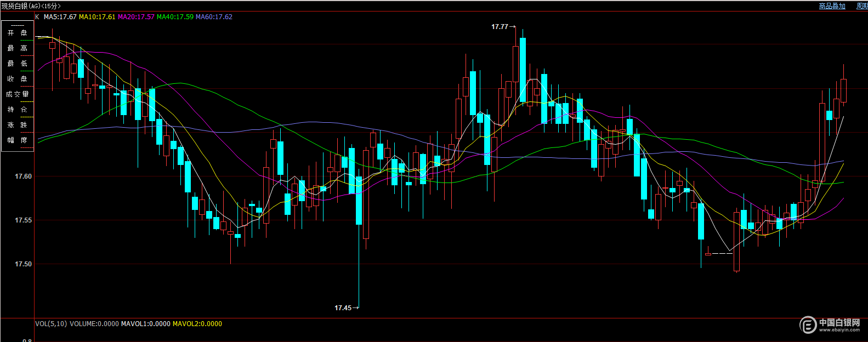Click the 幅度 row in the info panel

pos(18,140)
